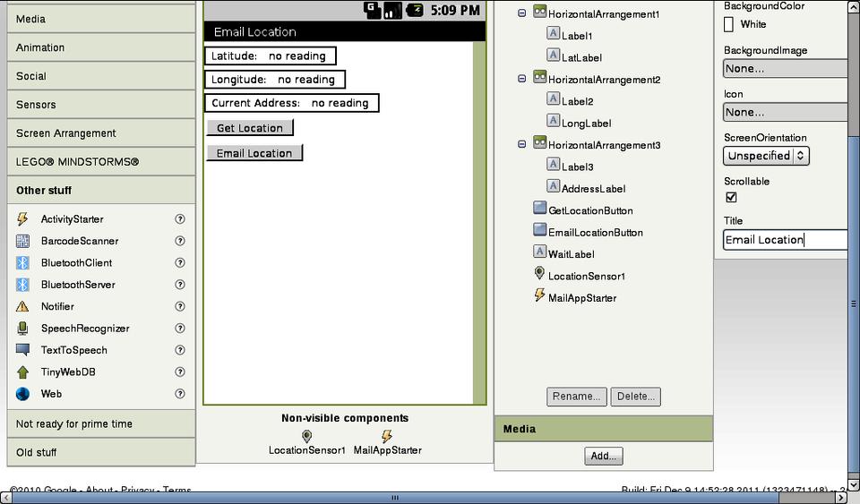This screenshot has width=860, height=504.
Task: Pick the TinyWebDB arrow icon
Action: click(22, 372)
